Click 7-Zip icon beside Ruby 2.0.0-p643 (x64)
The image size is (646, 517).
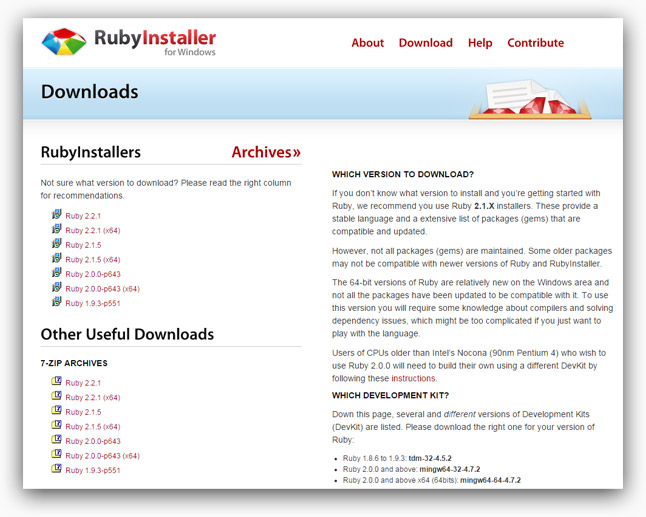click(x=57, y=454)
